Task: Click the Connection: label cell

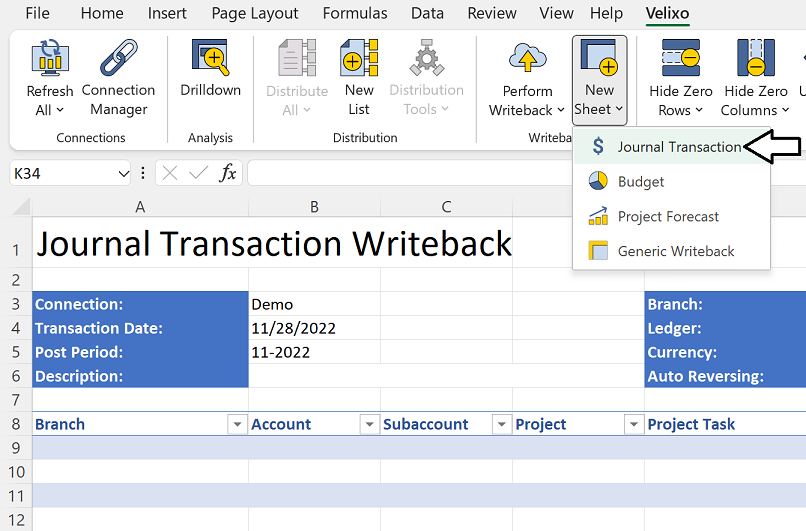Action: pyautogui.click(x=140, y=304)
